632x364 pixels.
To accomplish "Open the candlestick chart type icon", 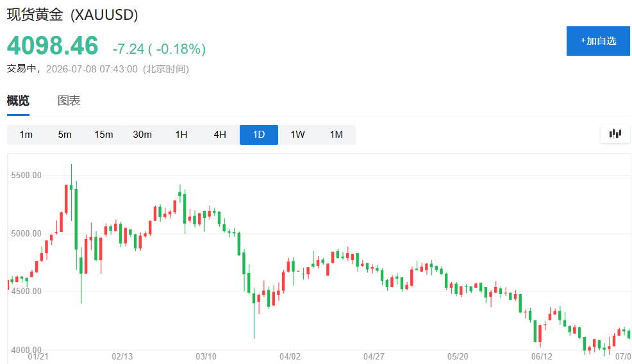I will [x=615, y=134].
